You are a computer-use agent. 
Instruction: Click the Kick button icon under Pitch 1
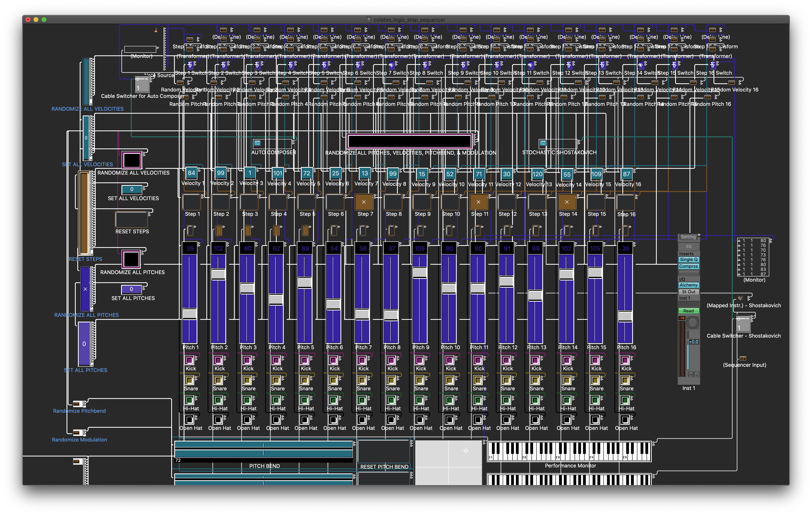(x=189, y=360)
